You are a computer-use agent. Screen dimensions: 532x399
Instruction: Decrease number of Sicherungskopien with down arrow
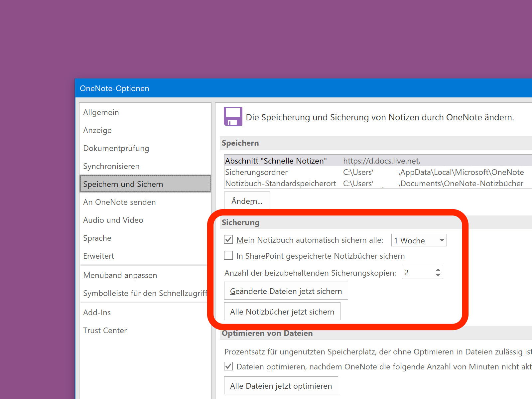pyautogui.click(x=438, y=275)
